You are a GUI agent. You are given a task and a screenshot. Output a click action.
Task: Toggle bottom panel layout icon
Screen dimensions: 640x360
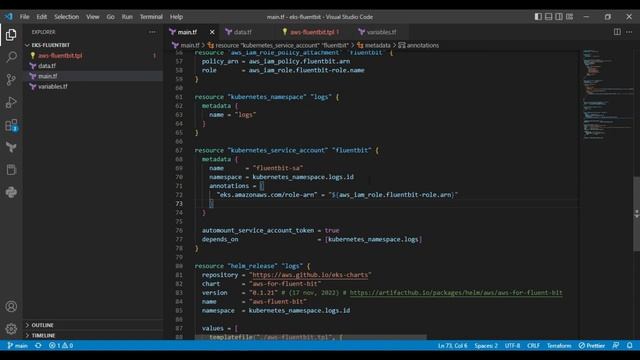(x=549, y=17)
